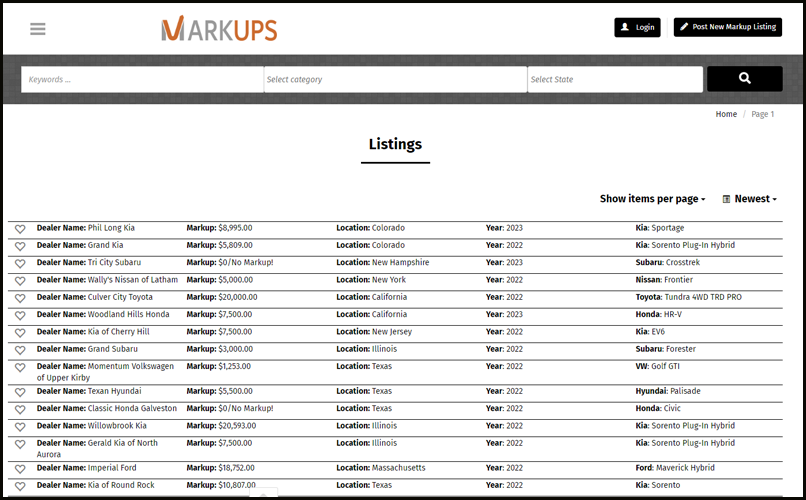This screenshot has width=806, height=500.
Task: Click the $20,000.00 markup value
Action: (x=237, y=297)
